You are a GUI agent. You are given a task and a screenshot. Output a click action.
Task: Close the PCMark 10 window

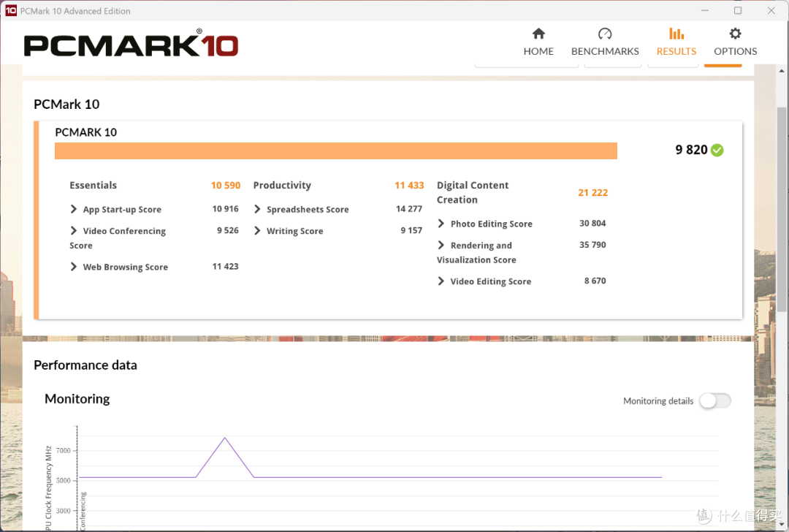(771, 10)
